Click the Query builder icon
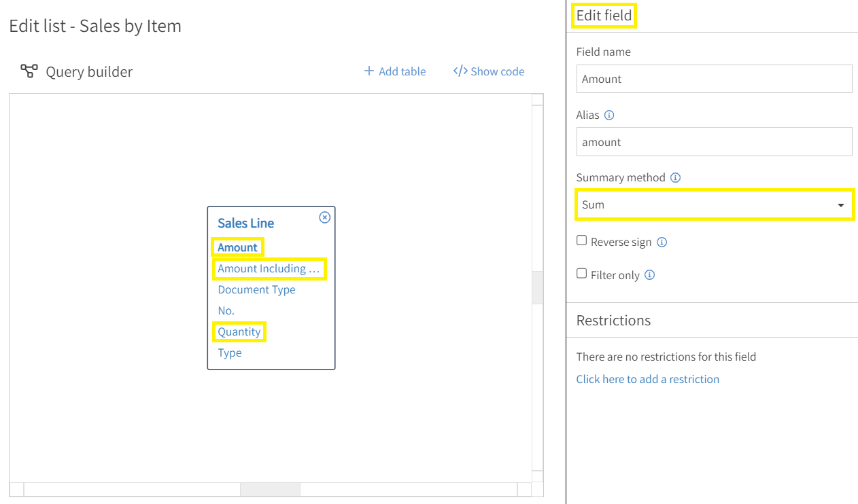Image resolution: width=858 pixels, height=504 pixels. coord(29,70)
